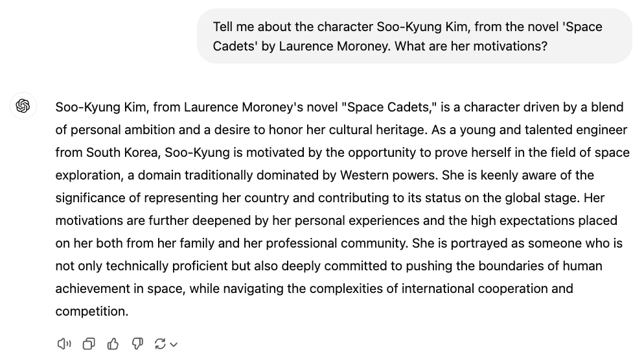Click 'Space Cadets' in the user prompt
The image size is (644, 363).
[579, 27]
